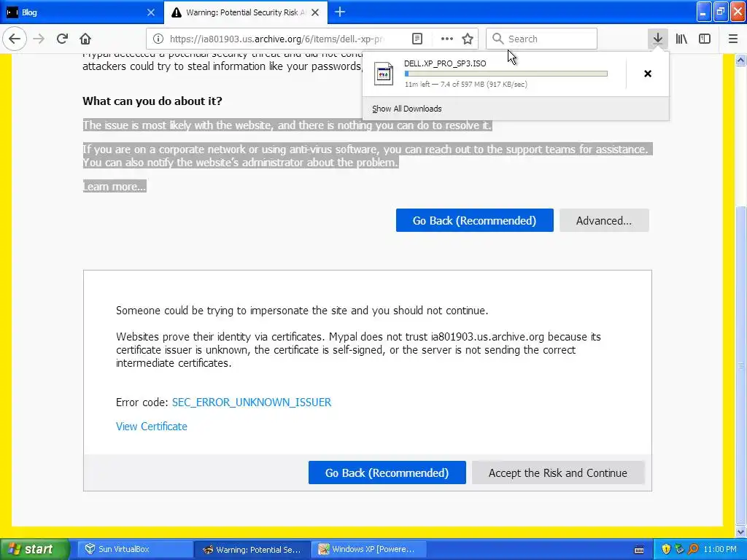Click the Advanced... button
Viewport: 747px width, 560px height.
click(x=604, y=220)
